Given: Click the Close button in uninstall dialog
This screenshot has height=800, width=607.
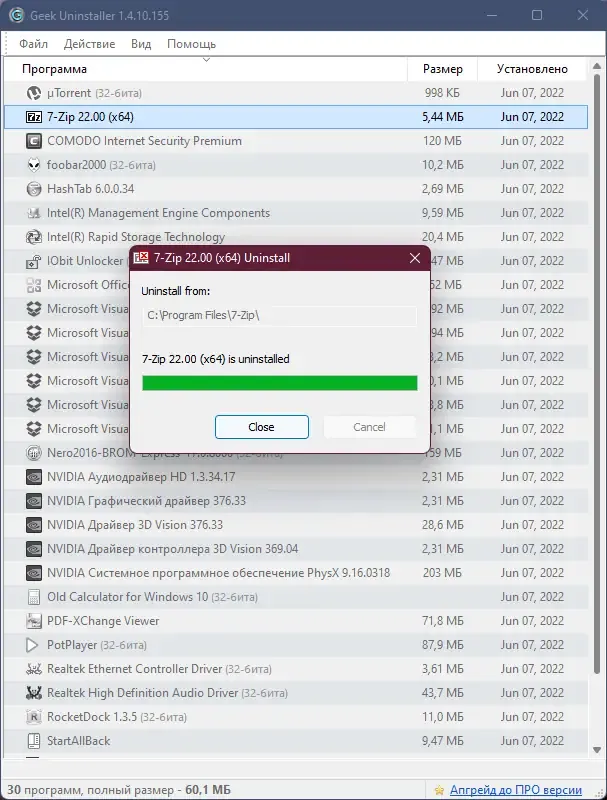Looking at the screenshot, I should pos(262,427).
